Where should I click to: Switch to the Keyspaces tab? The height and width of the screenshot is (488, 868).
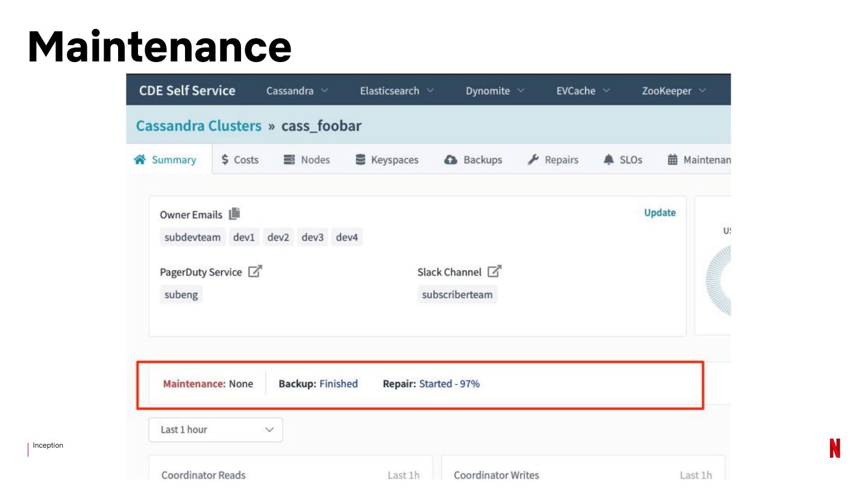pos(386,160)
